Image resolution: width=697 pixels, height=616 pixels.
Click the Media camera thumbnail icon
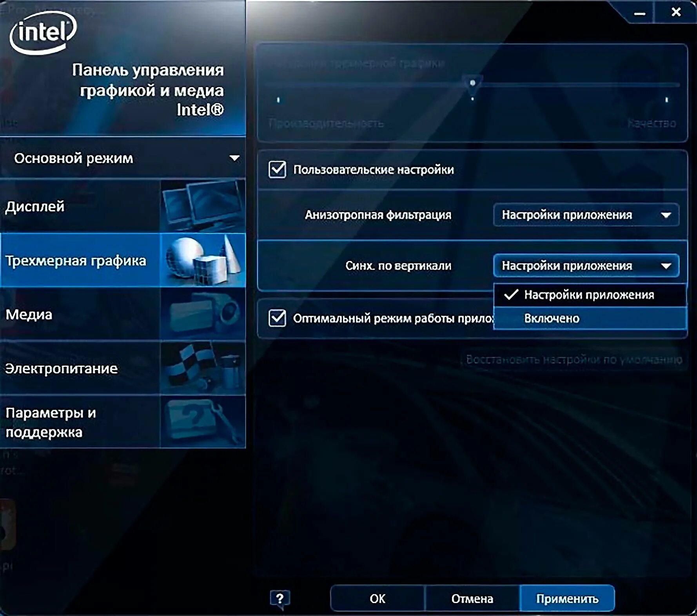(x=203, y=314)
